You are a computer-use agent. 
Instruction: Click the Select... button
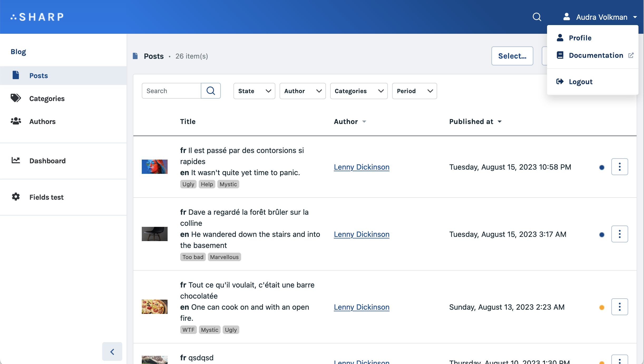[x=512, y=56]
